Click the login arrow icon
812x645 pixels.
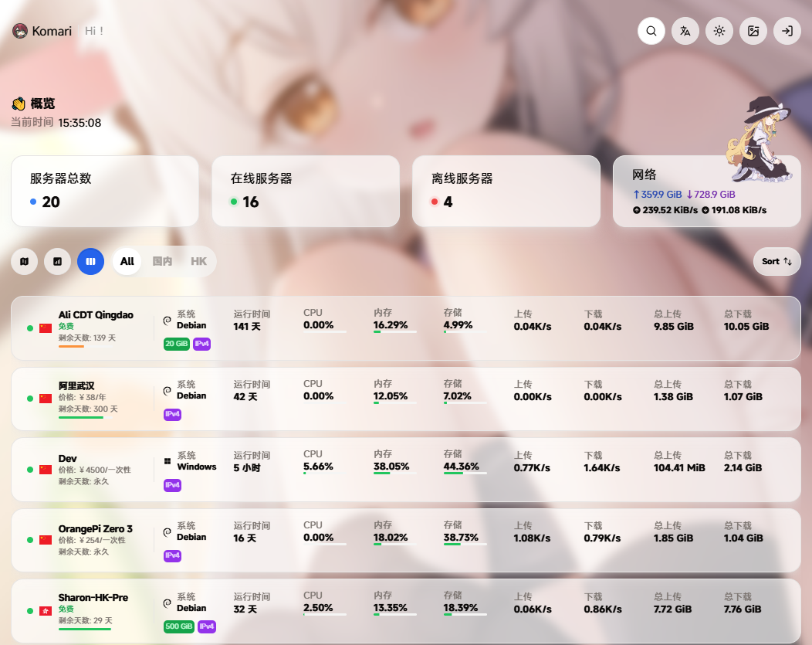[787, 31]
